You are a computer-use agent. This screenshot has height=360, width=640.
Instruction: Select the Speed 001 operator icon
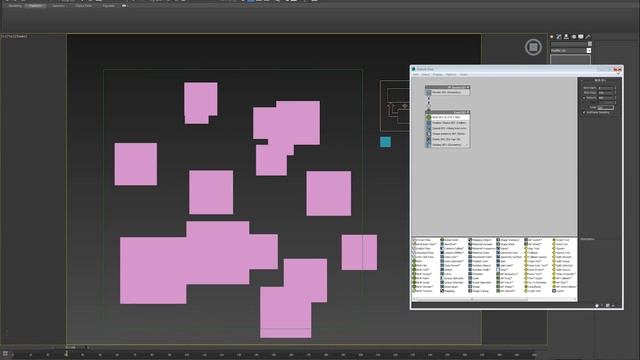[429, 128]
